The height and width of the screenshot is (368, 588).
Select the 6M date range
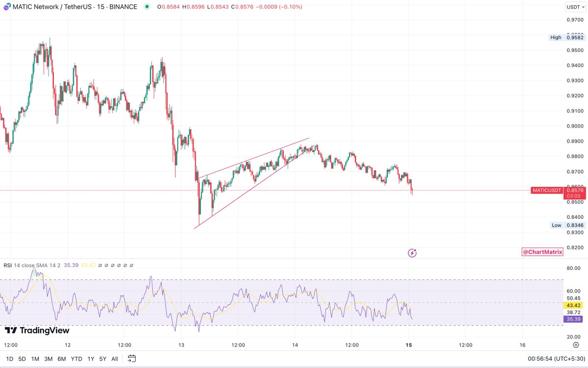coord(62,359)
